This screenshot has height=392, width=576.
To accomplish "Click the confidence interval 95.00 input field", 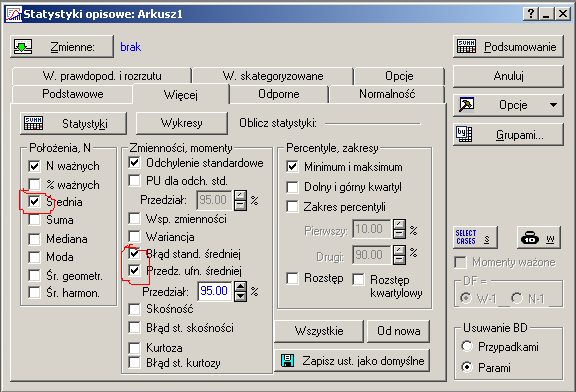I will click(215, 291).
